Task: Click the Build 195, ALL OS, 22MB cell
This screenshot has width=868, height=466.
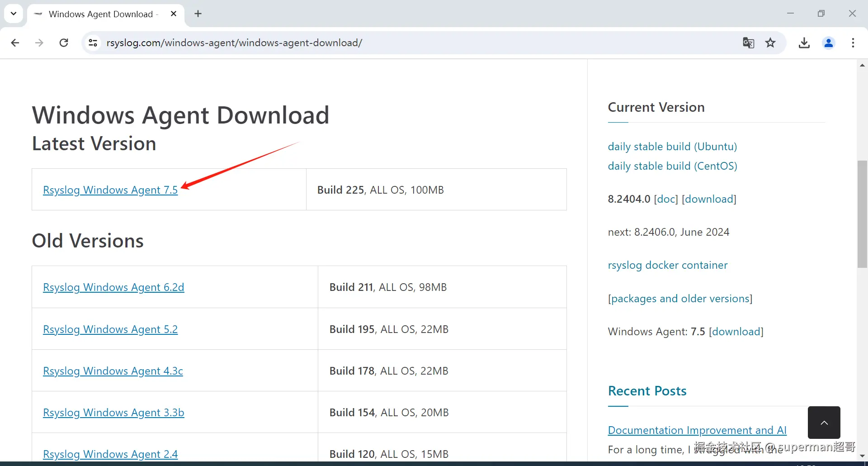Action: pyautogui.click(x=442, y=329)
